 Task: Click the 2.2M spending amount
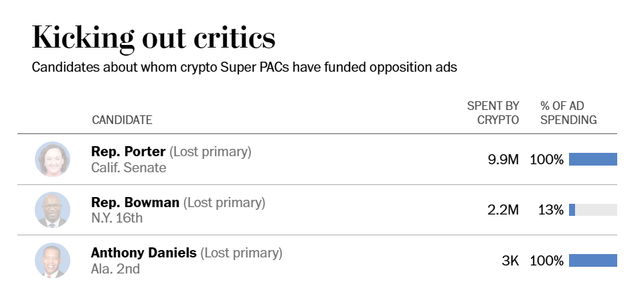point(503,210)
